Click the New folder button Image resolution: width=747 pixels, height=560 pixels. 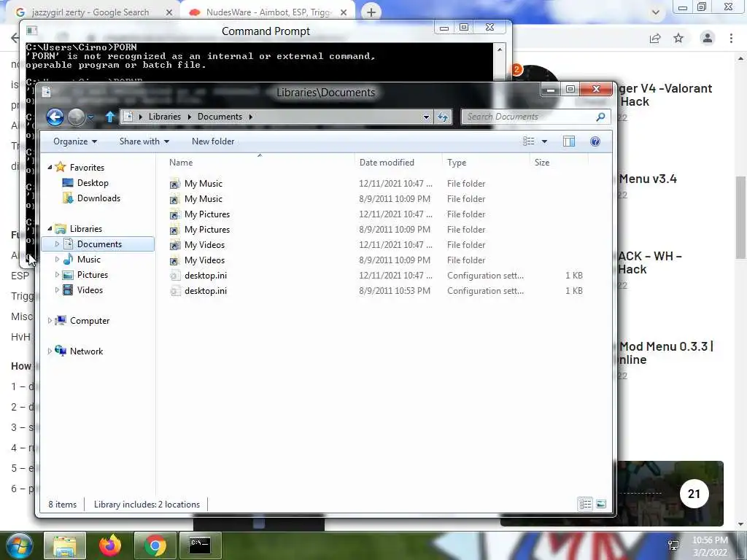tap(213, 141)
